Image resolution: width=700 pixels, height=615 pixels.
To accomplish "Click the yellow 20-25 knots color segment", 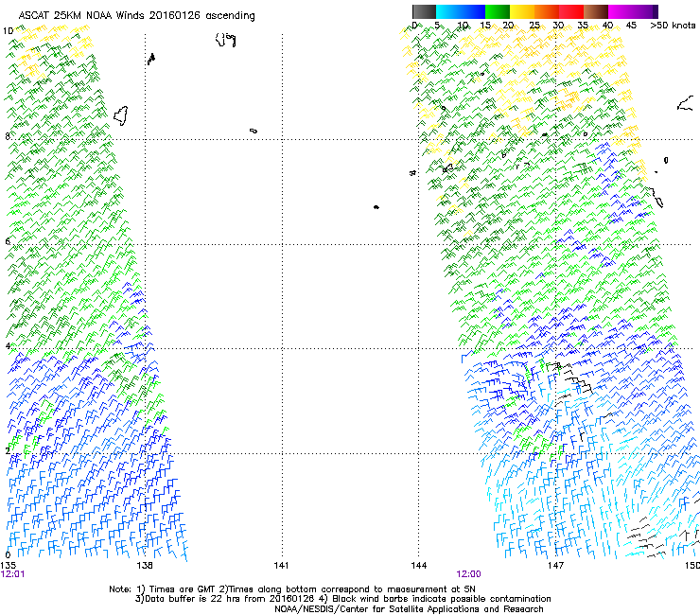I will pos(522,11).
